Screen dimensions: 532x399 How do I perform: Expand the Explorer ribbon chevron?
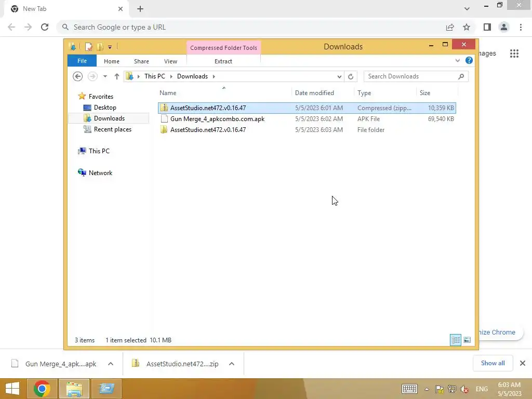click(457, 61)
